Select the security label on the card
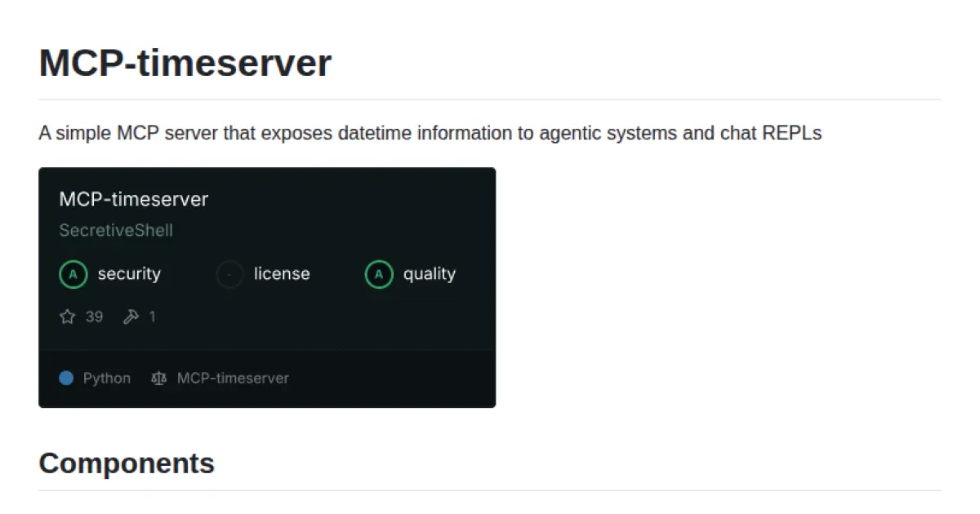The width and height of the screenshot is (980, 514). (x=129, y=274)
